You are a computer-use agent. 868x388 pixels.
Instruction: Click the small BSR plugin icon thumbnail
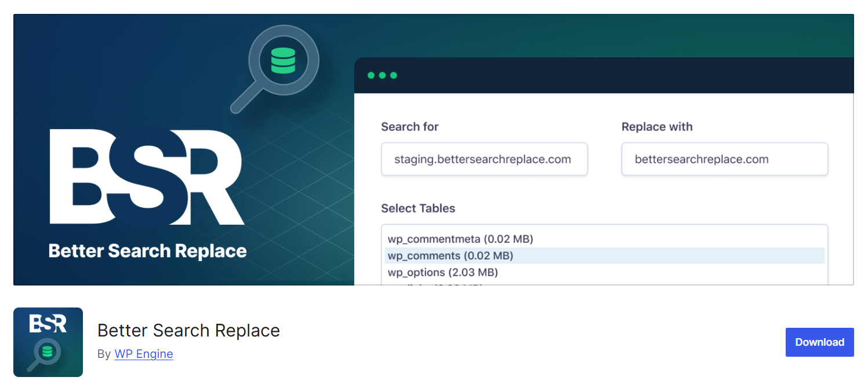tap(48, 342)
